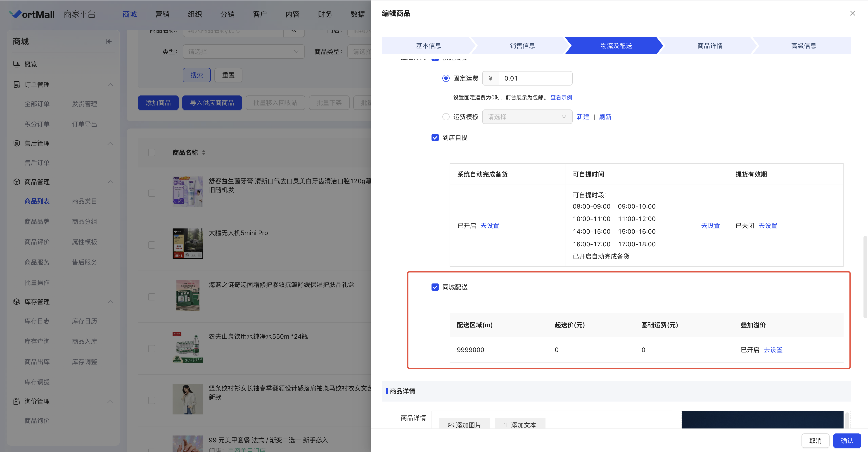
Task: Click the sidebar collapse arrow icon
Action: [109, 41]
